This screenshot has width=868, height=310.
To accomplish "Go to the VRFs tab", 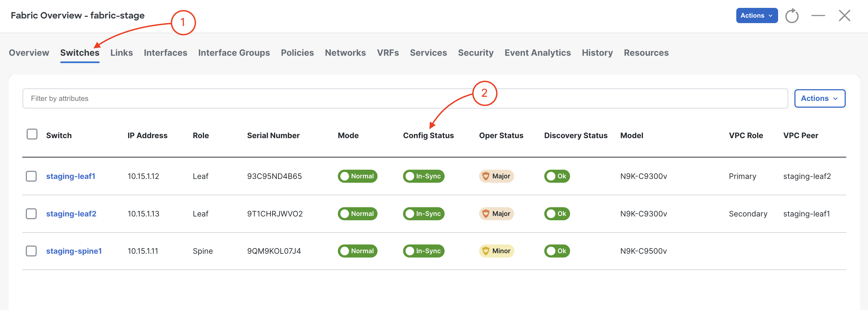I will pos(388,53).
